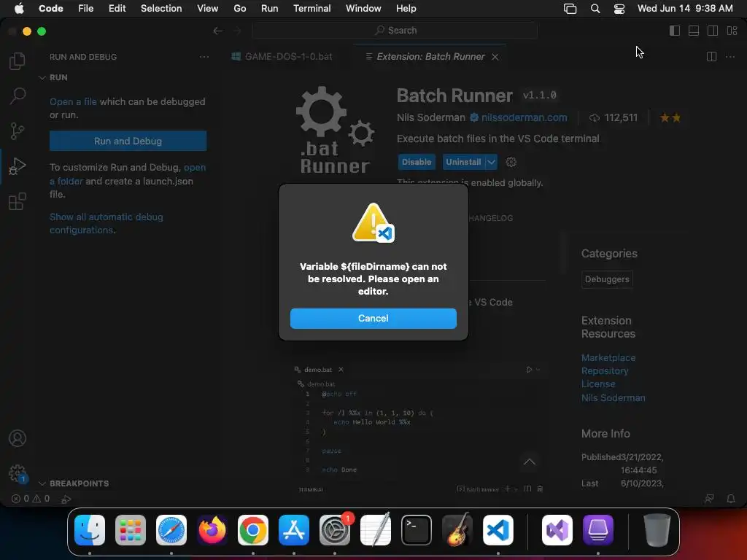Screen dimensions: 747x560
Task: Open System Settings from the Dock
Action: [x=335, y=529]
